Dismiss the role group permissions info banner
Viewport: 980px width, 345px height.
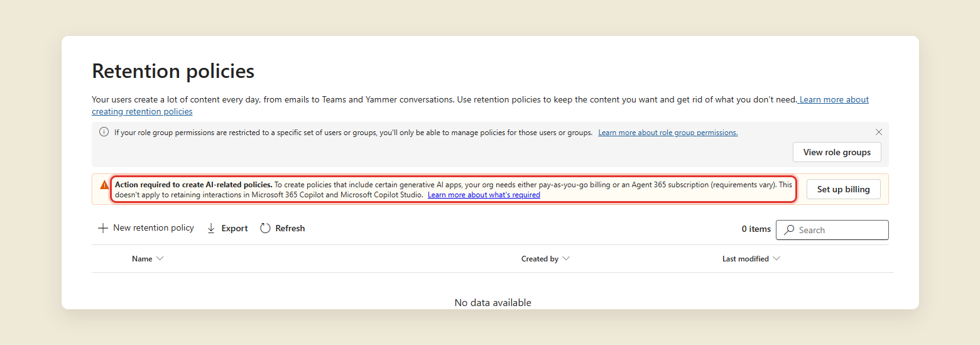click(x=879, y=132)
